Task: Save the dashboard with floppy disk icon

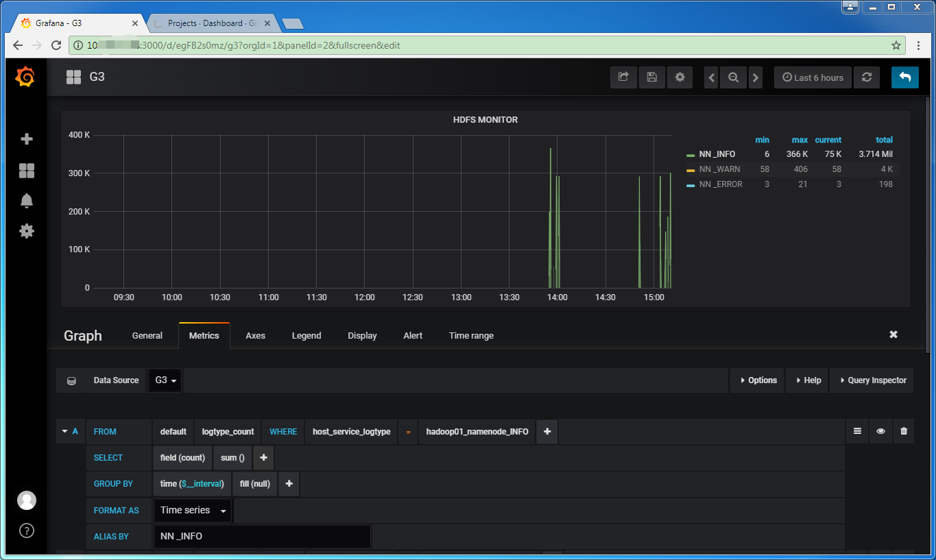Action: point(651,77)
